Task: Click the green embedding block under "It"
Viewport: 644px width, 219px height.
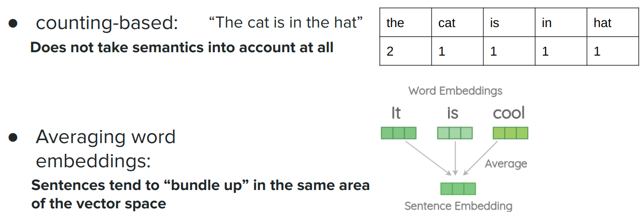Action: [399, 133]
